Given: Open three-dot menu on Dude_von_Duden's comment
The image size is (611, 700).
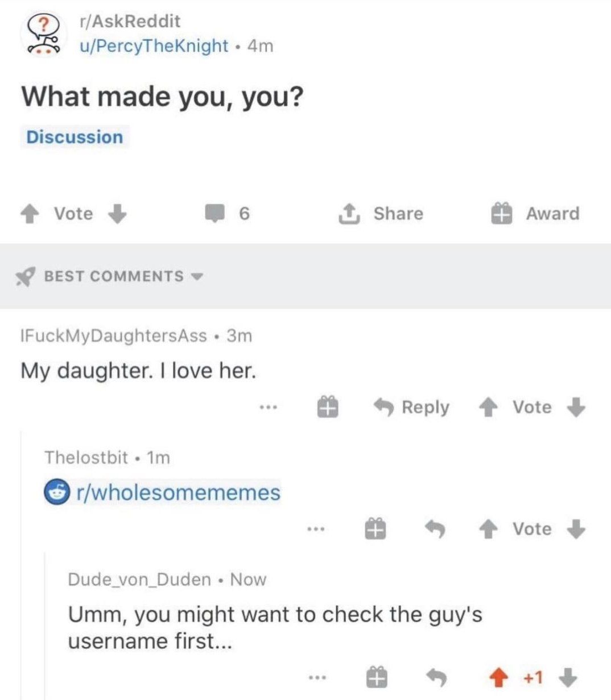Looking at the screenshot, I should [x=315, y=678].
